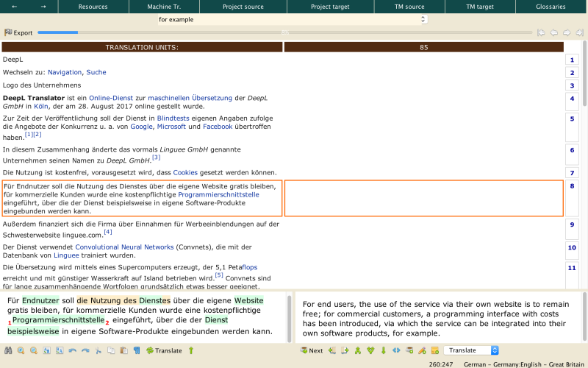
Task: Click the add to translation memory icon
Action: (409, 350)
